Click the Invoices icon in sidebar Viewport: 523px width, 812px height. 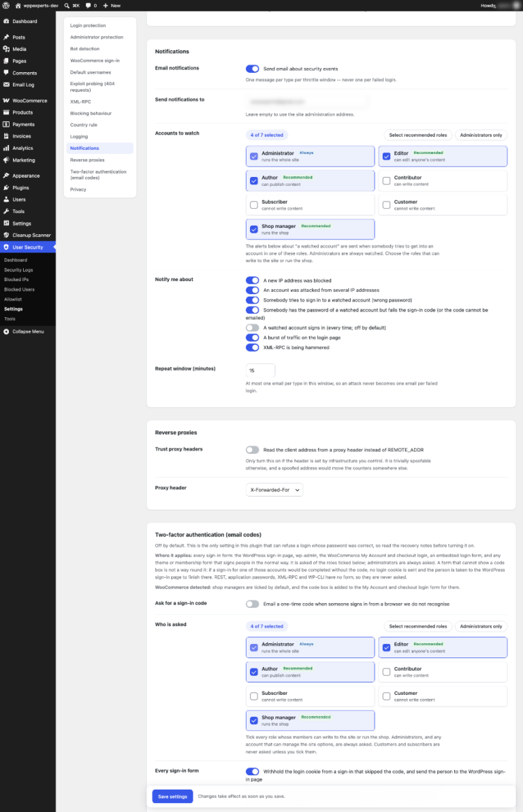point(6,136)
